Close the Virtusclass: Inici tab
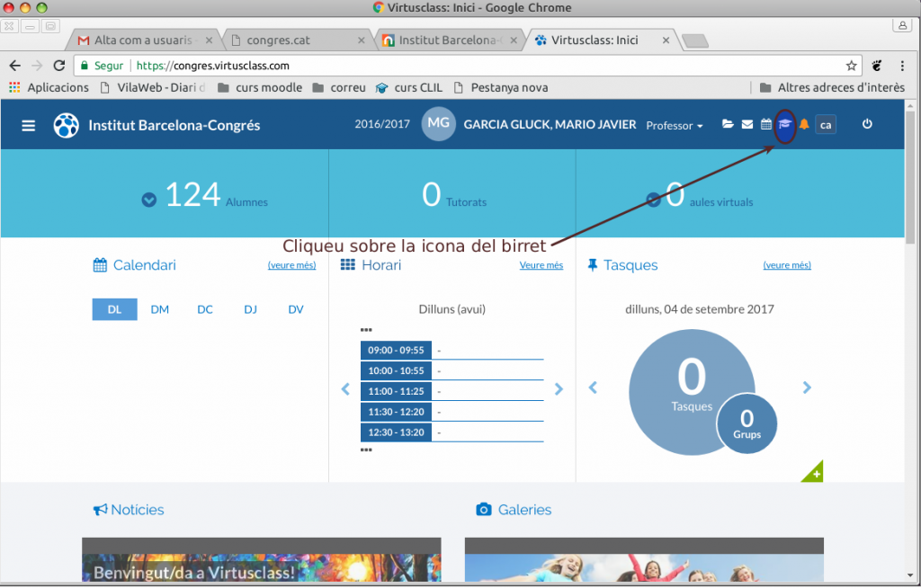This screenshot has width=921, height=588. (x=666, y=40)
